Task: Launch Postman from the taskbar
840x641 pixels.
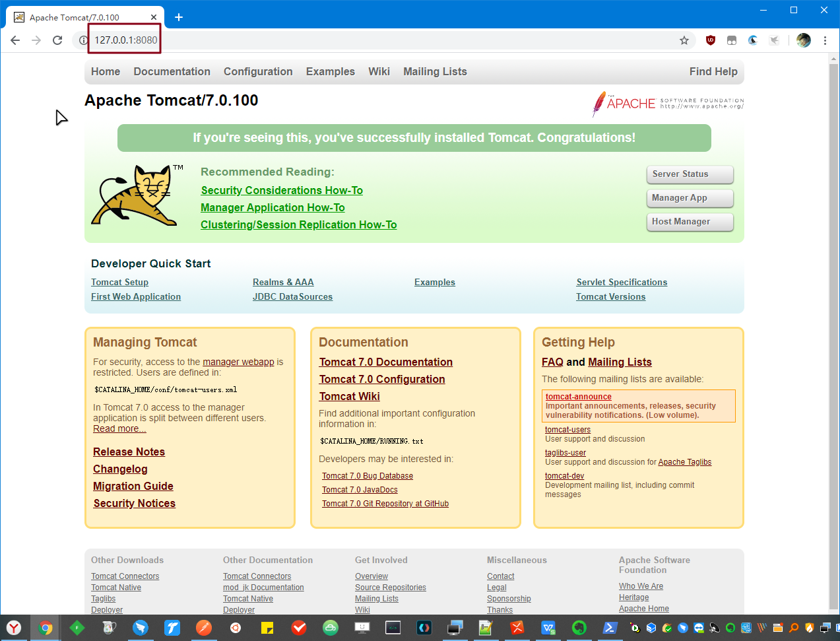Action: point(204,628)
